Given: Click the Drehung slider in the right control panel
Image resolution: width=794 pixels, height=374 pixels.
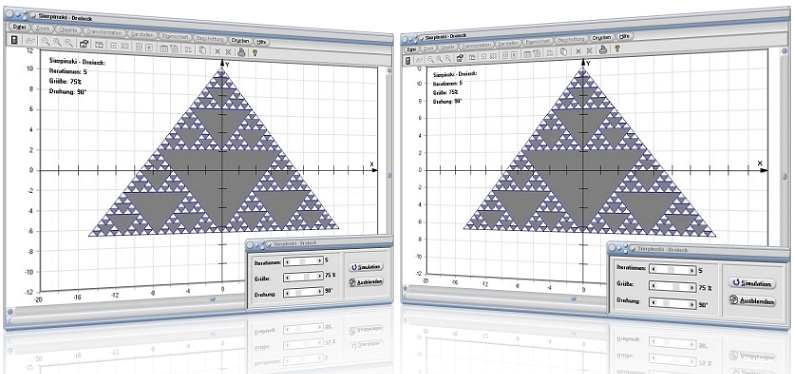Looking at the screenshot, I should (673, 304).
